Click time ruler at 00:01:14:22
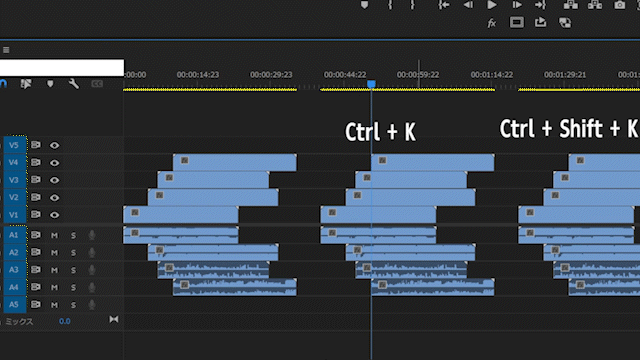The height and width of the screenshot is (360, 640). 491,75
